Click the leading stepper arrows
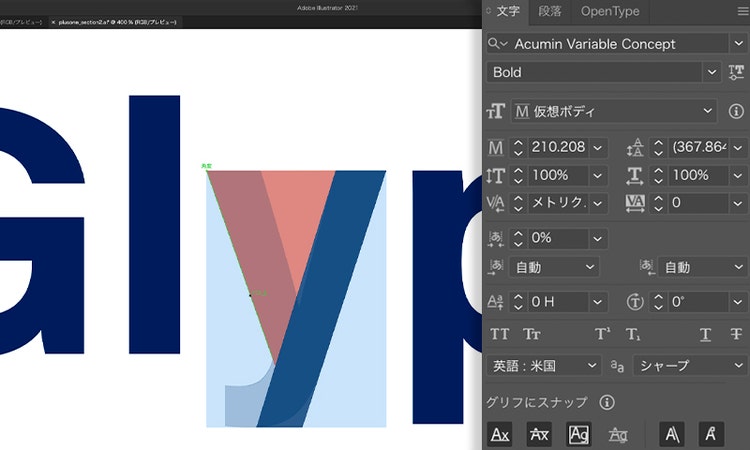Image resolution: width=750 pixels, height=450 pixels. coord(659,147)
